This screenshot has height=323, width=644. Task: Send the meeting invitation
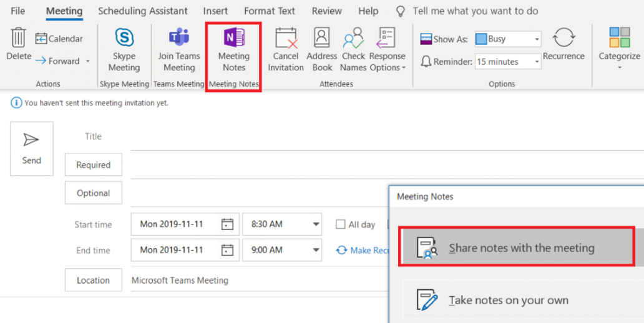[x=31, y=148]
